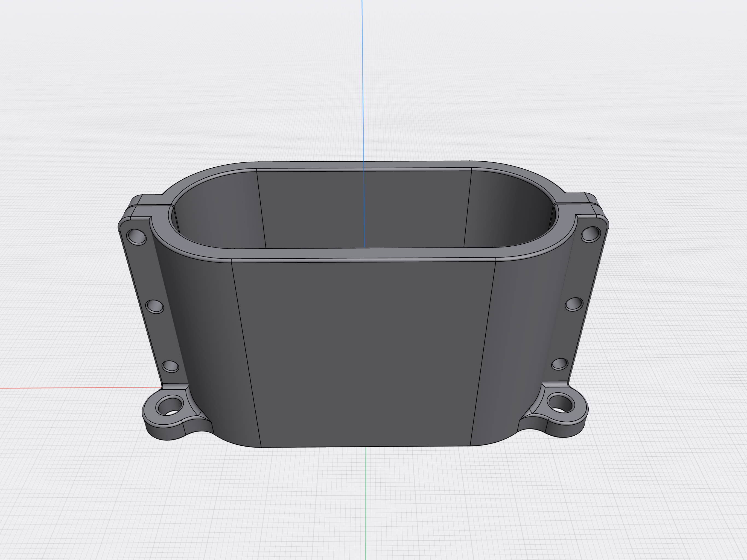The image size is (747, 560).
Task: Select the top-left flange screw hole
Action: 136,236
